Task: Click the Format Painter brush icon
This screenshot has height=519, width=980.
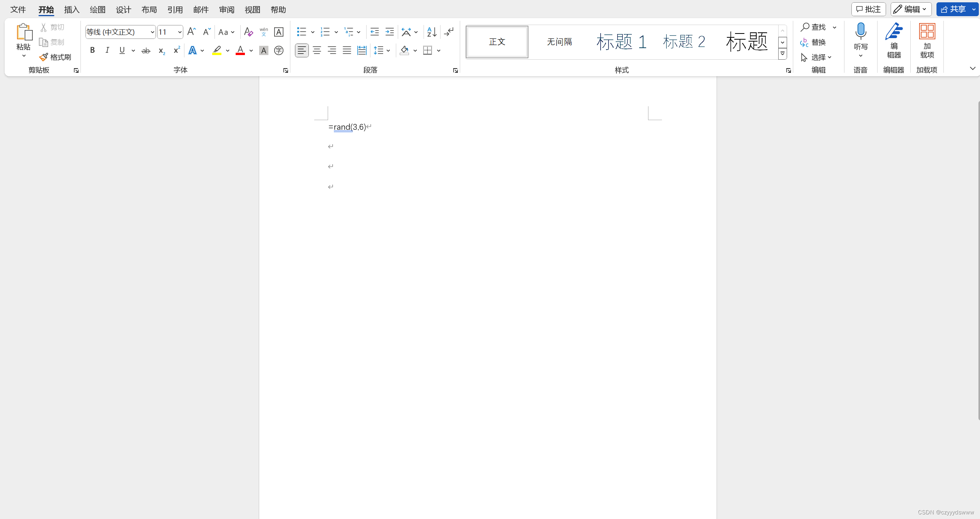Action: (x=44, y=57)
